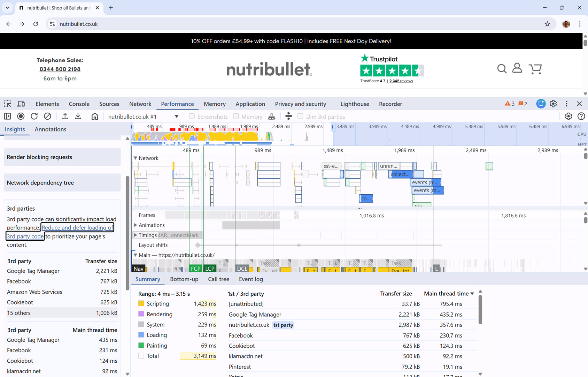Open the Render blocking requests insight
This screenshot has height=377, width=588.
(x=39, y=157)
